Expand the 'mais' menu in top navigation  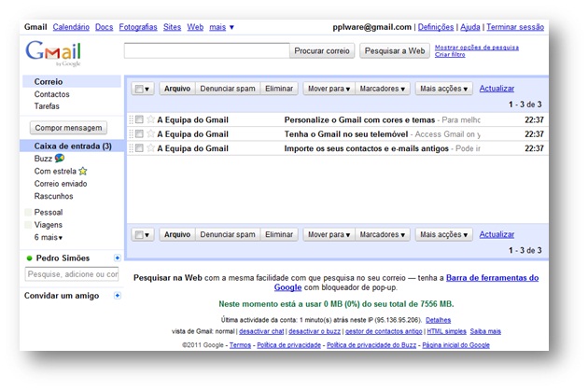coord(221,27)
